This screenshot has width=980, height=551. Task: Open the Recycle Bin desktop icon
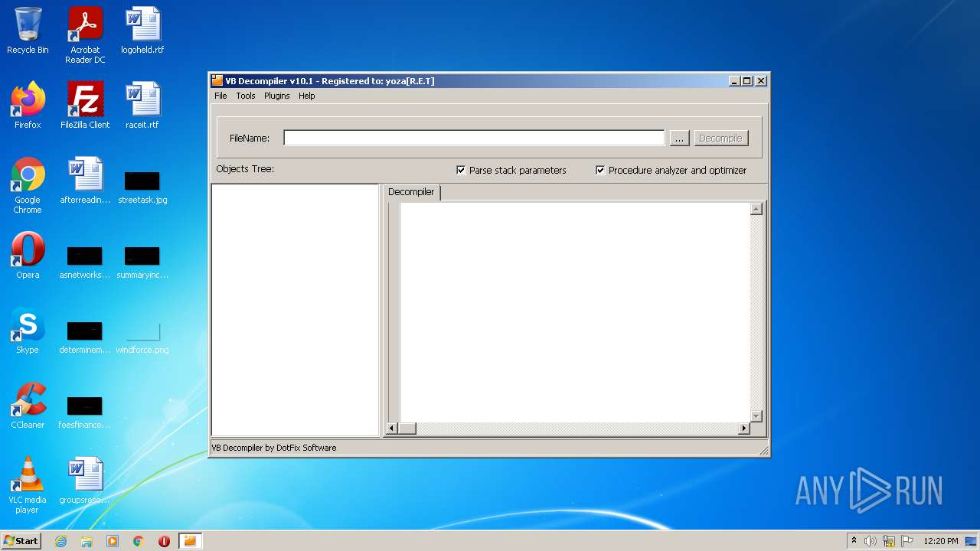pos(28,31)
